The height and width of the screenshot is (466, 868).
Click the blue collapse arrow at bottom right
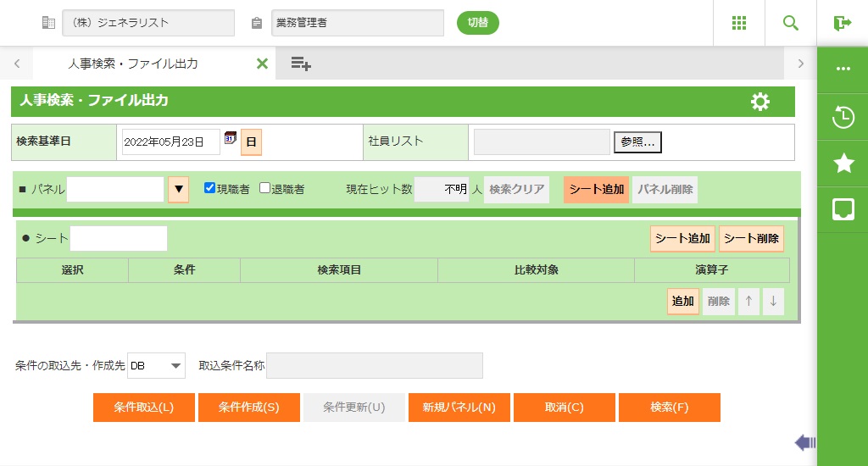(805, 442)
